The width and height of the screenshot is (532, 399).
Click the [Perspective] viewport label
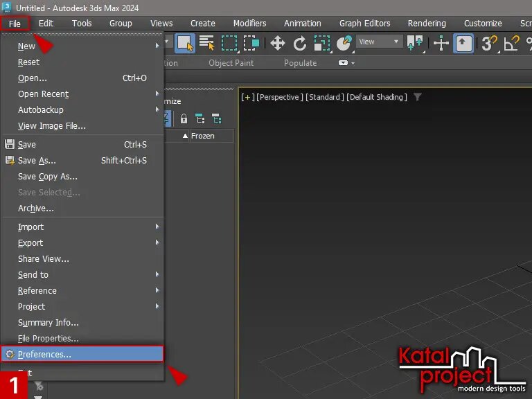(x=280, y=97)
